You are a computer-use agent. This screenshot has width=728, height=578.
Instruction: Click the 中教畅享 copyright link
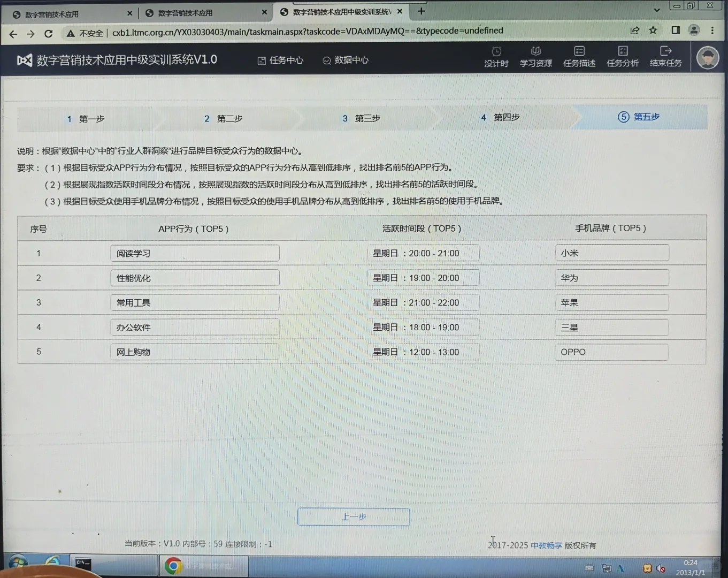pyautogui.click(x=546, y=545)
